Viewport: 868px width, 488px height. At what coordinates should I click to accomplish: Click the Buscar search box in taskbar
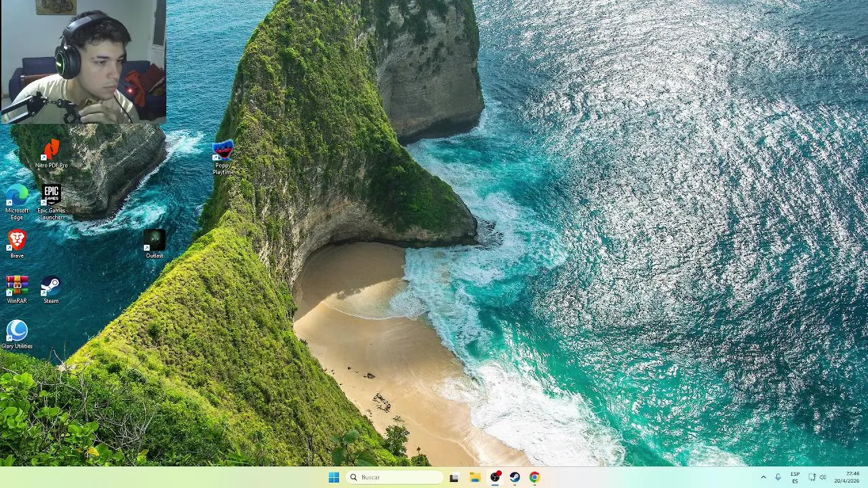[395, 477]
